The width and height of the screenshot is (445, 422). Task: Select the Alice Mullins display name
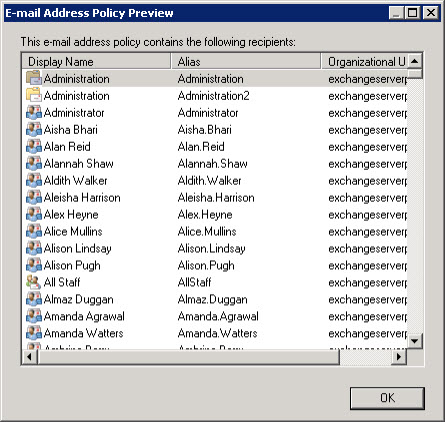click(73, 232)
